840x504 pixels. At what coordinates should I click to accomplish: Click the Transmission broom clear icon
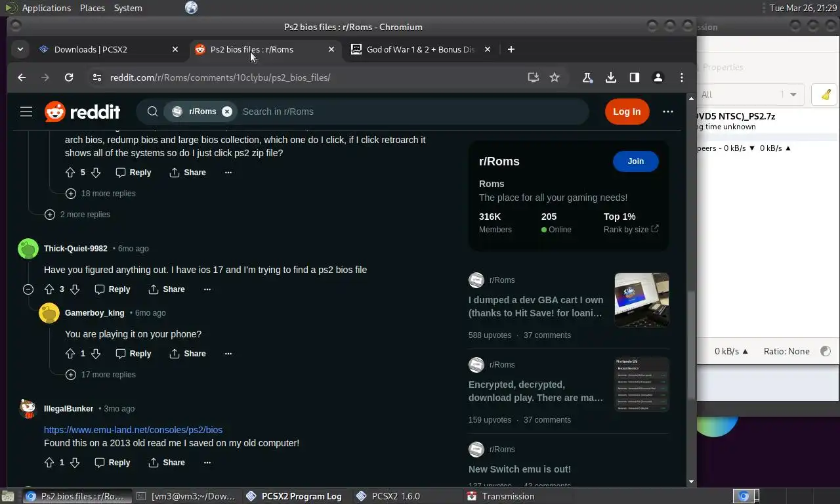[x=826, y=94]
